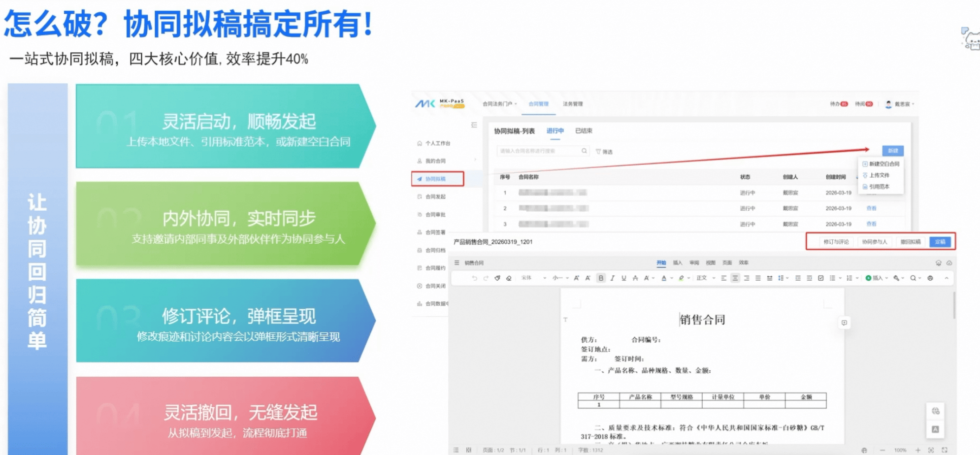Click the undo arrow icon

[x=474, y=278]
